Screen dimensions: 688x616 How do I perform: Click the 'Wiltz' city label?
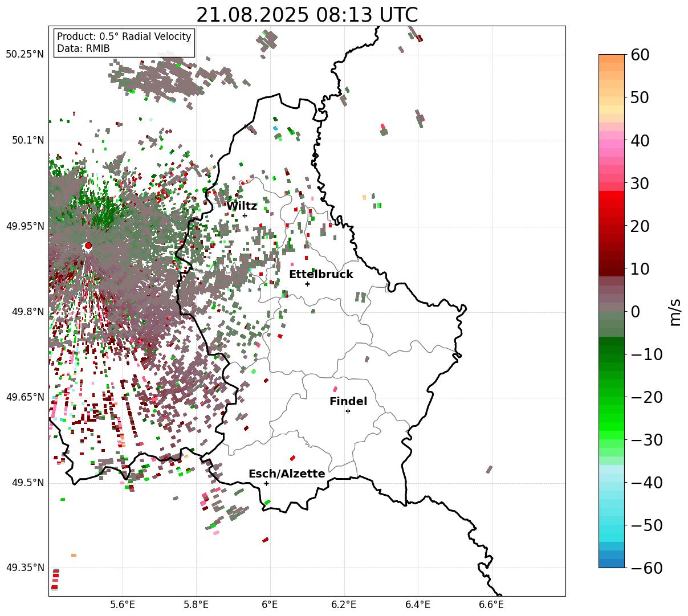pyautogui.click(x=242, y=206)
